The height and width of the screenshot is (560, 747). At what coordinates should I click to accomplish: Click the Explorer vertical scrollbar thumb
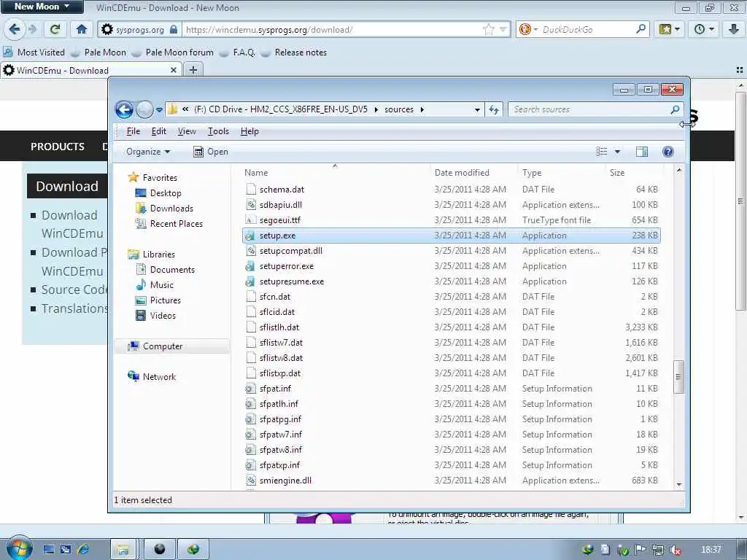678,377
